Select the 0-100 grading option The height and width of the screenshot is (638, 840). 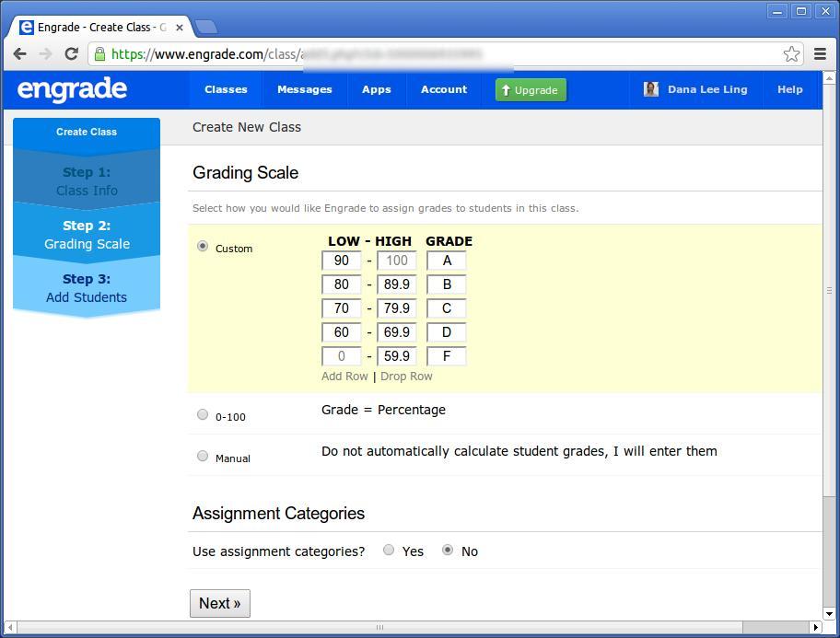[x=204, y=414]
